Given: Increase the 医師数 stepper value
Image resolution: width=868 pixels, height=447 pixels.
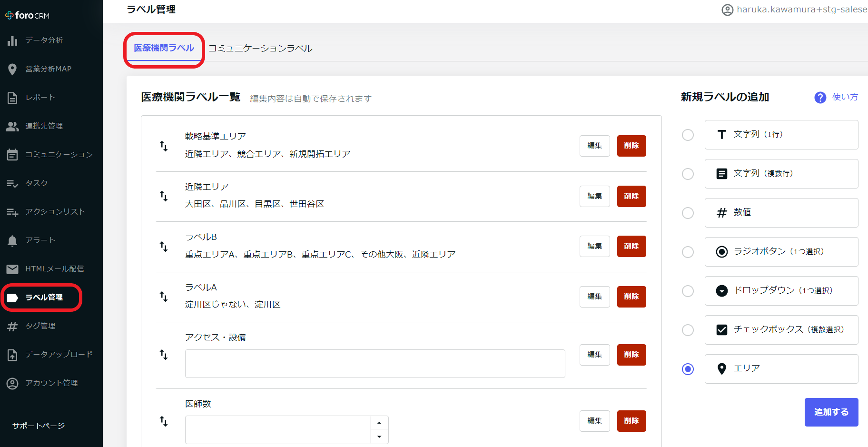Looking at the screenshot, I should pos(379,423).
